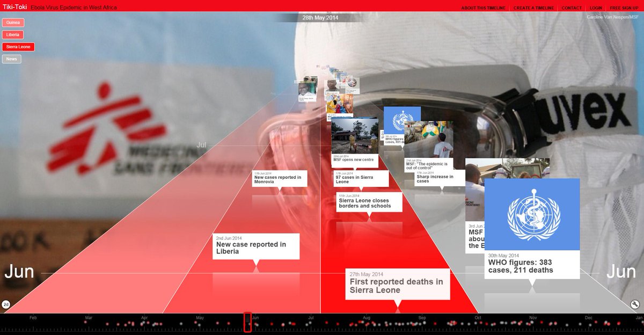Click the Caroline Van Nespen/MSF photo credit
644x335 pixels.
[x=614, y=17]
